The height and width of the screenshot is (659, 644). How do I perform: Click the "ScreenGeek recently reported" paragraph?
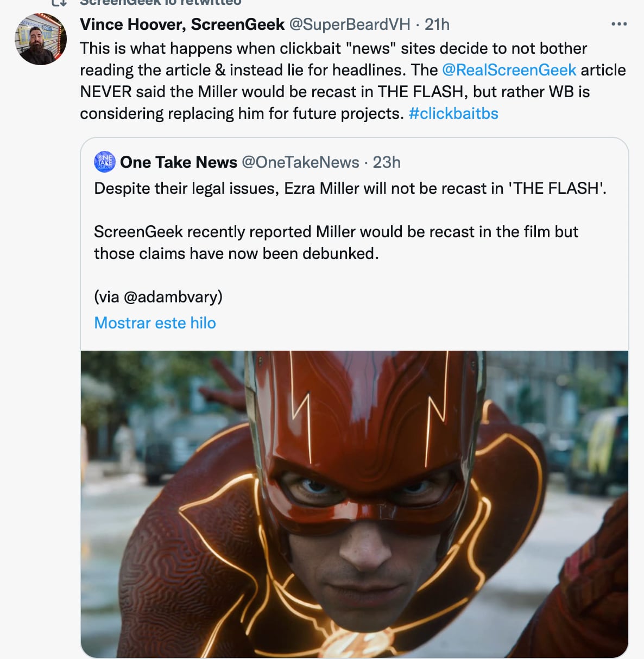(336, 243)
